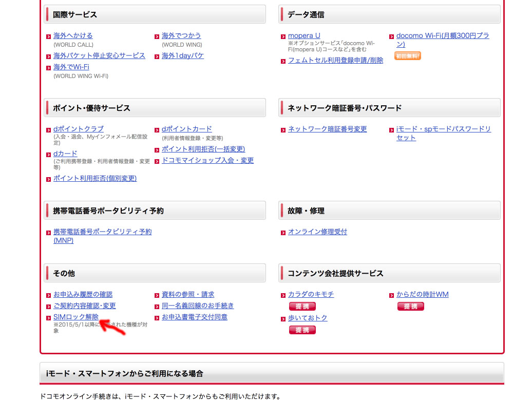Open the 海外でWi-Fi link
The height and width of the screenshot is (400, 532).
tap(71, 67)
